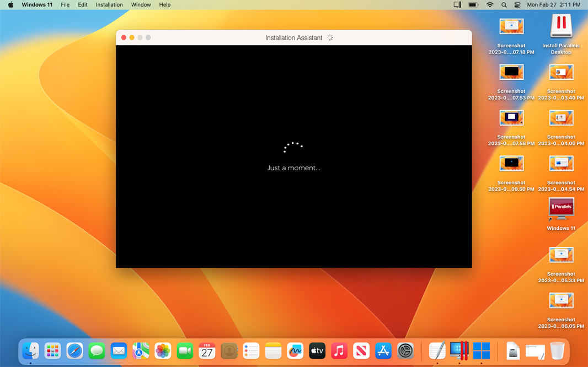
Task: Click the Windows 11 icon in the Dock
Action: click(x=482, y=350)
